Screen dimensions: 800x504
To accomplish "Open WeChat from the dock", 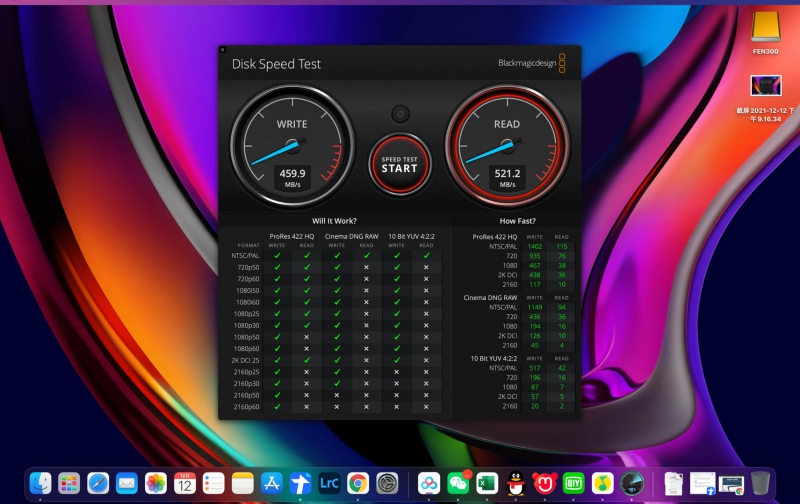I will (x=458, y=483).
